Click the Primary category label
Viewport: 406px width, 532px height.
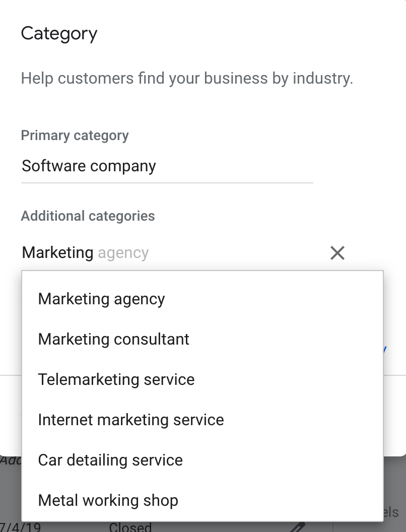coord(75,136)
